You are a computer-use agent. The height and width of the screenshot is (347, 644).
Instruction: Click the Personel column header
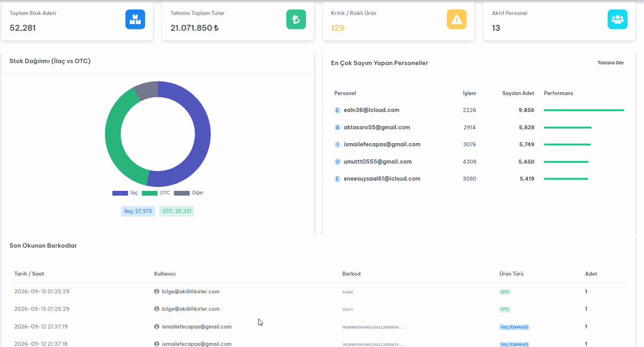(345, 93)
